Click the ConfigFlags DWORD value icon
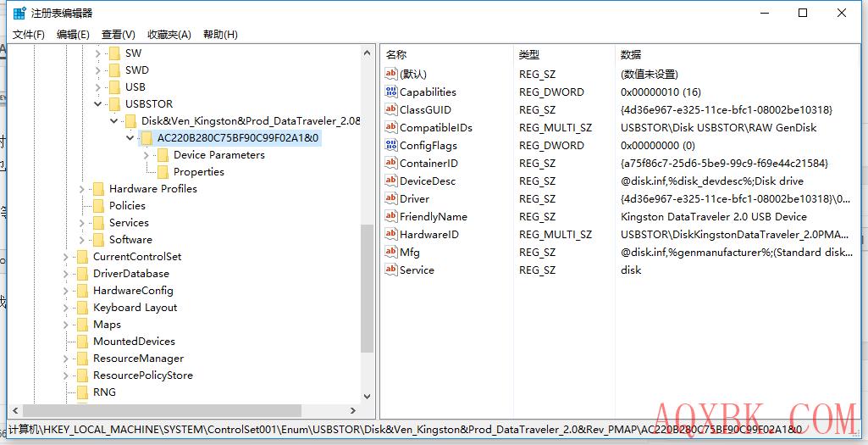868x445 pixels. (391, 145)
